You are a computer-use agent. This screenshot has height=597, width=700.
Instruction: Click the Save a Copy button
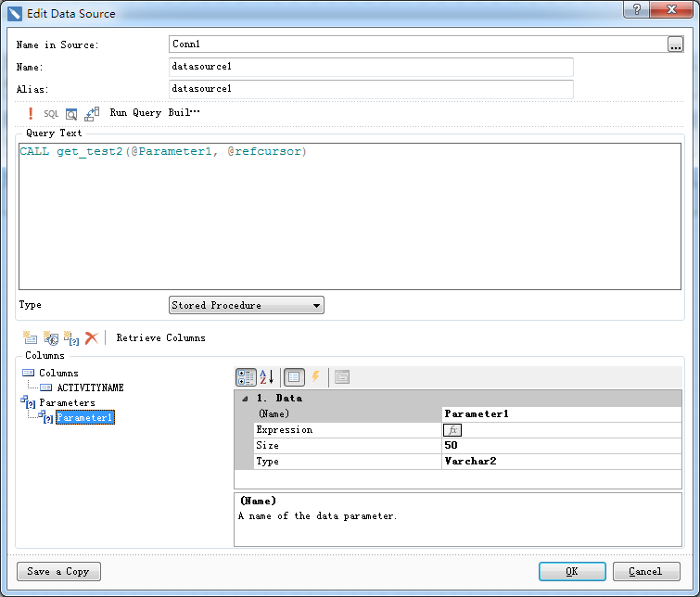(x=58, y=571)
